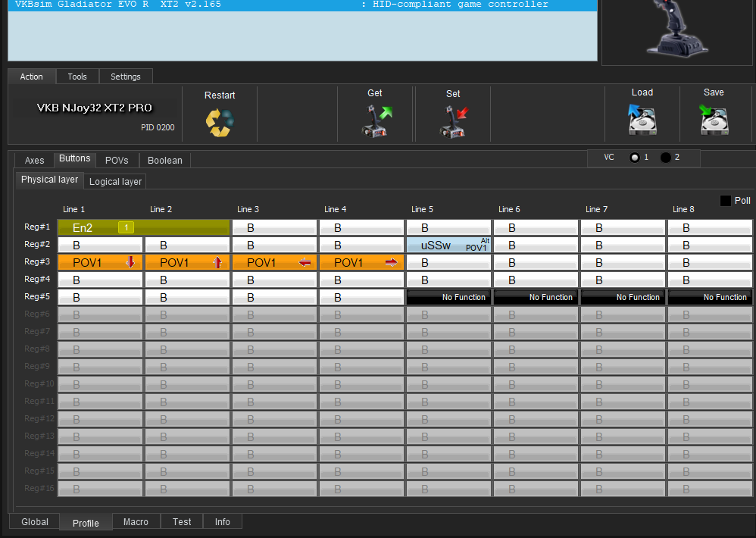This screenshot has width=756, height=538.
Task: Click the En2 encoder cell in Reg#1
Action: [x=144, y=227]
